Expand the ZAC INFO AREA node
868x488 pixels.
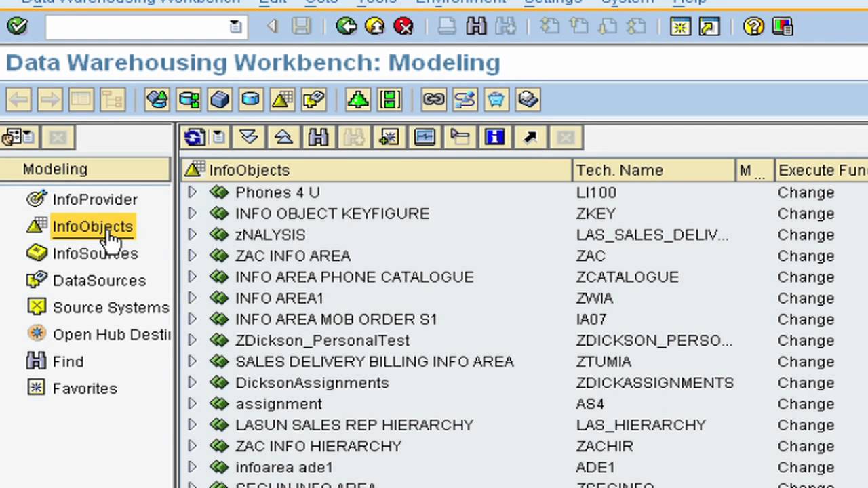point(193,256)
